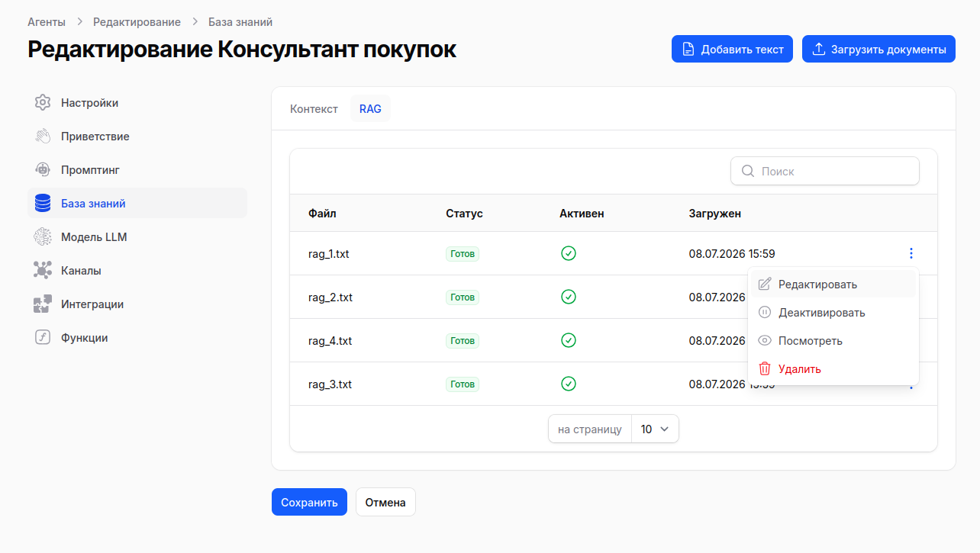Click the Загрузить документы button
Screen dimensions: 980x553
point(878,49)
